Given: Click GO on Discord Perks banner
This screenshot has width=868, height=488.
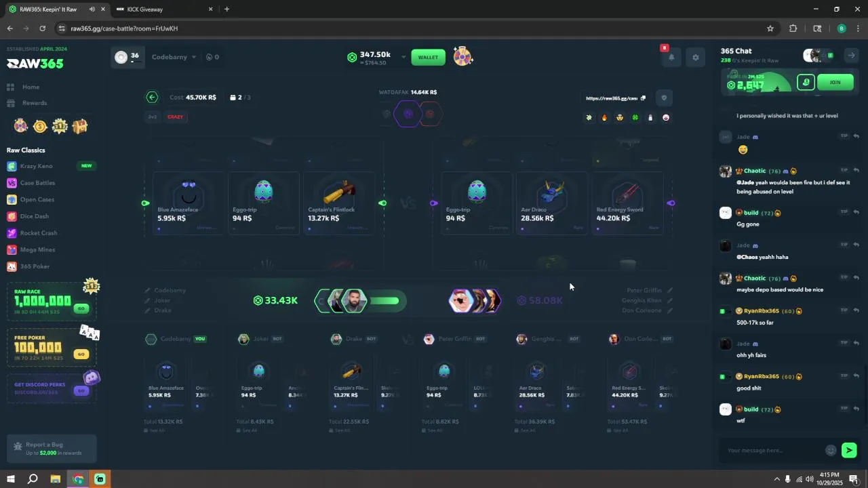Looking at the screenshot, I should tap(81, 391).
